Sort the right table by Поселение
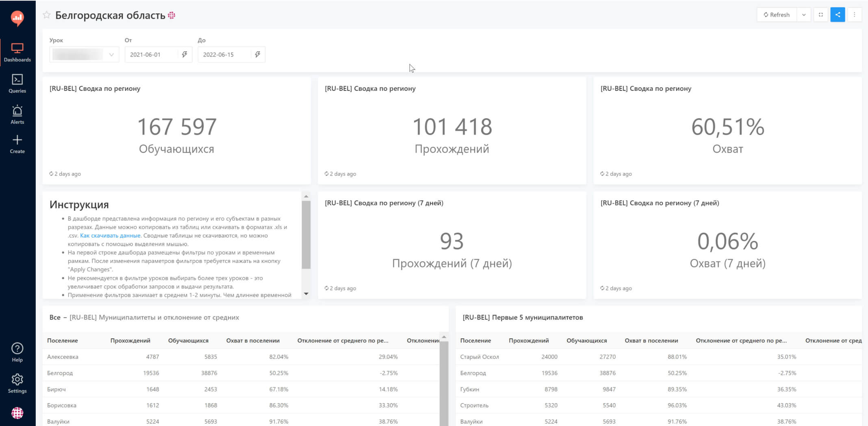 pyautogui.click(x=475, y=340)
